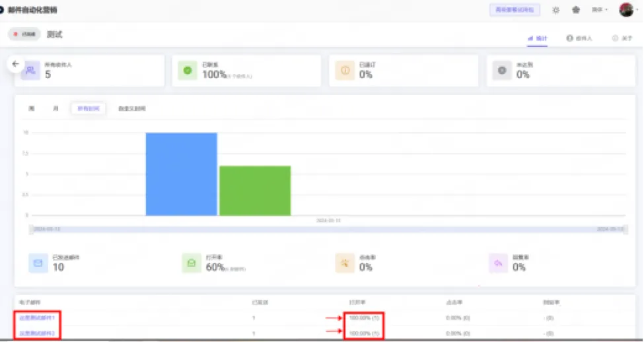Click the all recipients people icon
The image size is (644, 342).
pyautogui.click(x=30, y=70)
